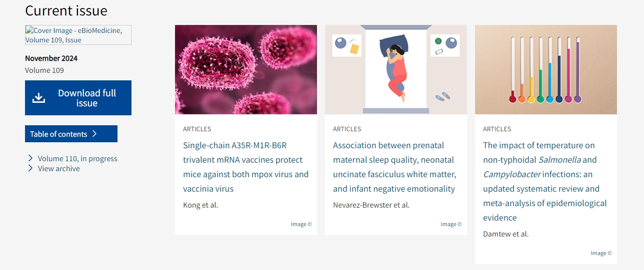
Task: Open the View archive link
Action: (x=58, y=169)
